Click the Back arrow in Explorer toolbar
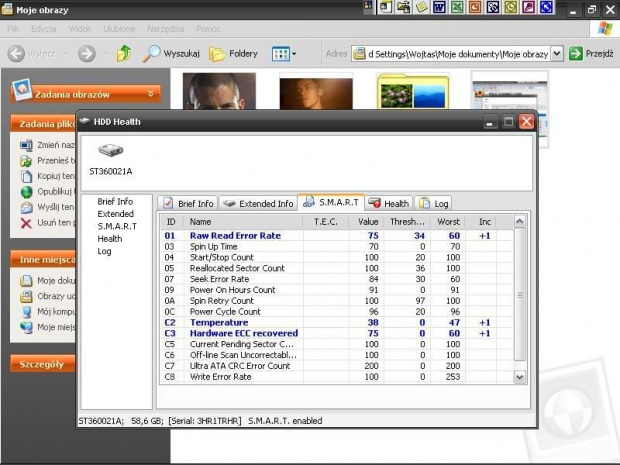This screenshot has width=620, height=465. coord(16,53)
